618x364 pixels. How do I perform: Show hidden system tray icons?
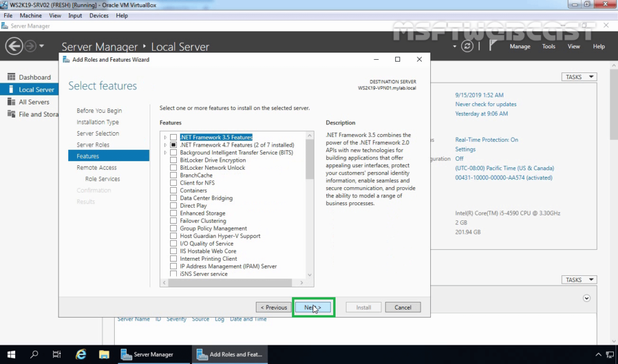point(598,354)
